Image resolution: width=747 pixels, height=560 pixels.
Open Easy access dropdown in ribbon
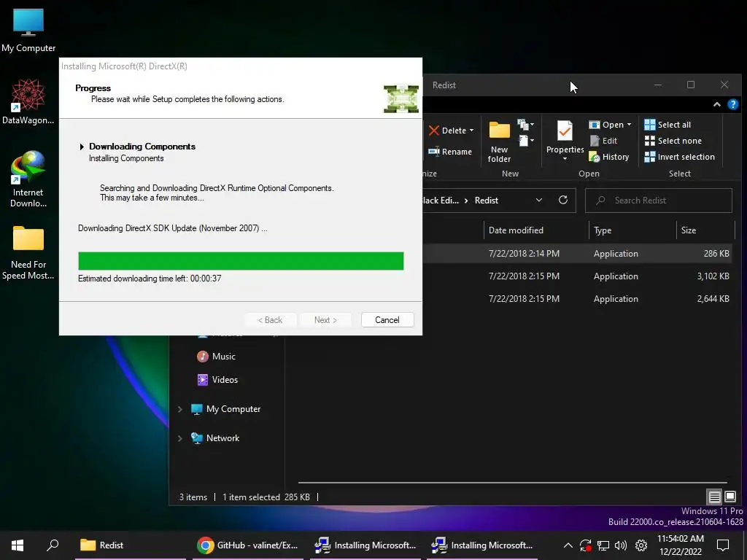click(525, 141)
